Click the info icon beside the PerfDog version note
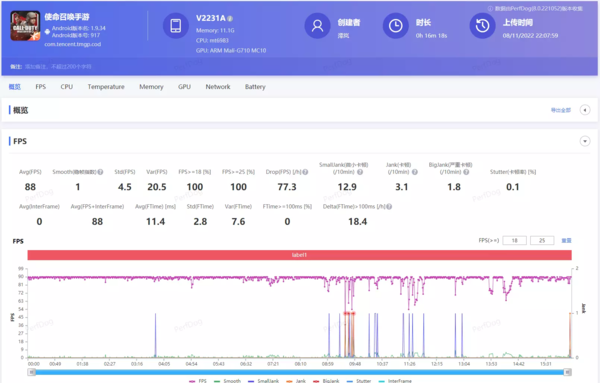The height and width of the screenshot is (383, 600). pyautogui.click(x=490, y=8)
